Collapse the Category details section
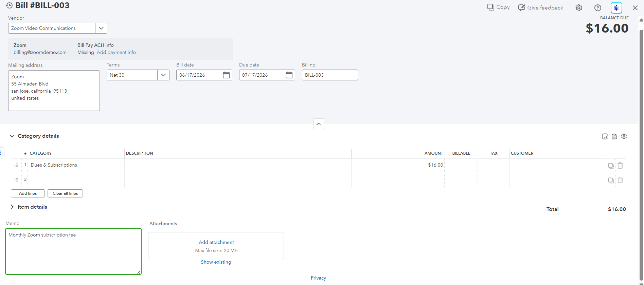The height and width of the screenshot is (285, 644). tap(12, 136)
